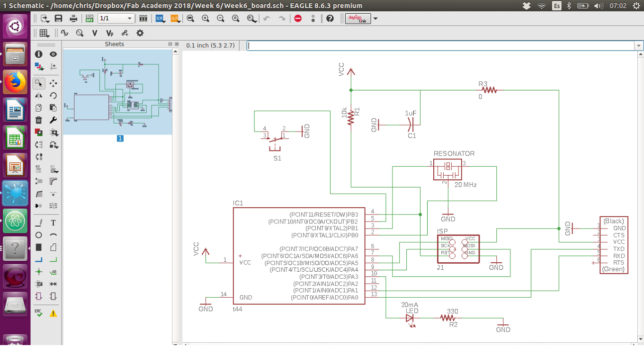This screenshot has height=346, width=644.
Task: Open the Files manager from launcher
Action: pyautogui.click(x=15, y=55)
